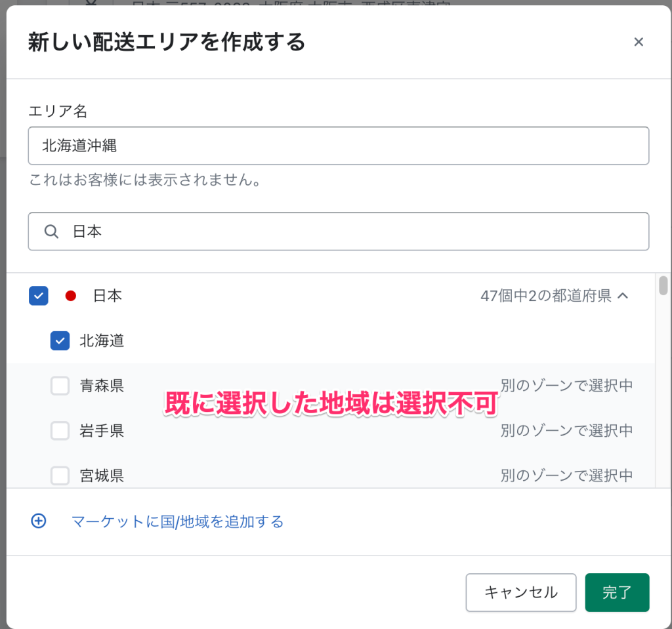Screen dimensions: 672x629
Task: Check the 青森県 checkbox
Action: 60,386
